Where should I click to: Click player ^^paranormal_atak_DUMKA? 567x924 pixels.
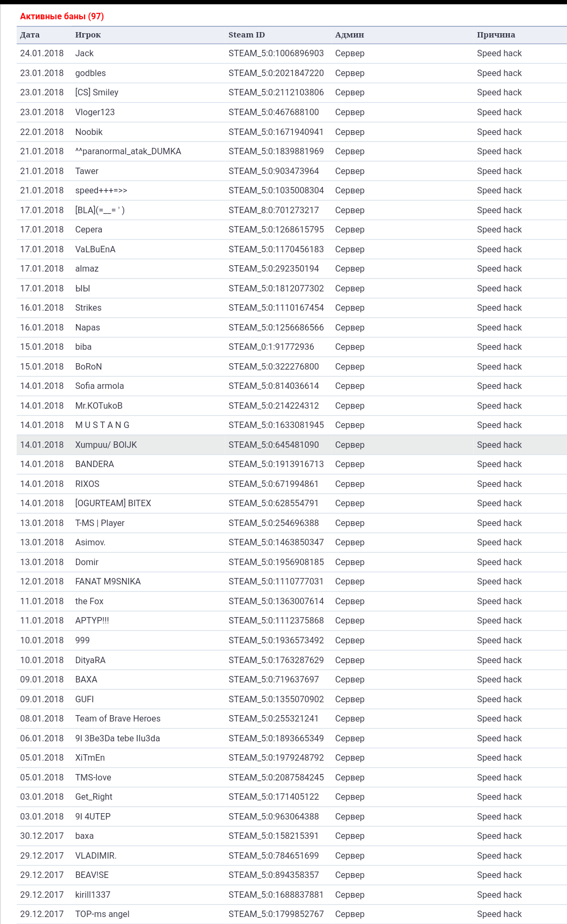click(128, 151)
